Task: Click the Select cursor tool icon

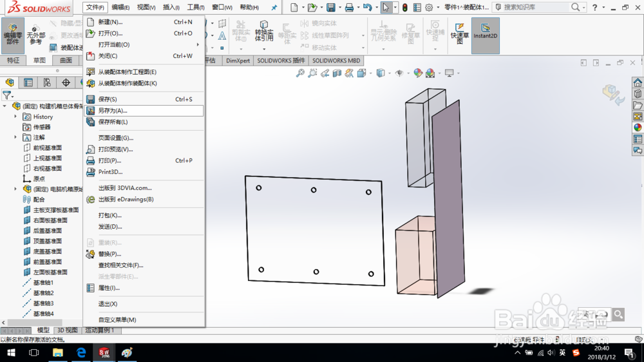Action: [386, 7]
